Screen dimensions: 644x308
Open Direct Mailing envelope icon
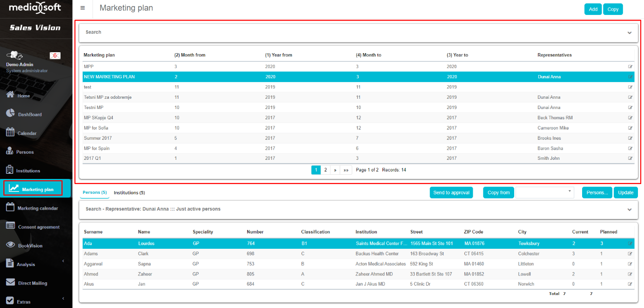click(10, 283)
